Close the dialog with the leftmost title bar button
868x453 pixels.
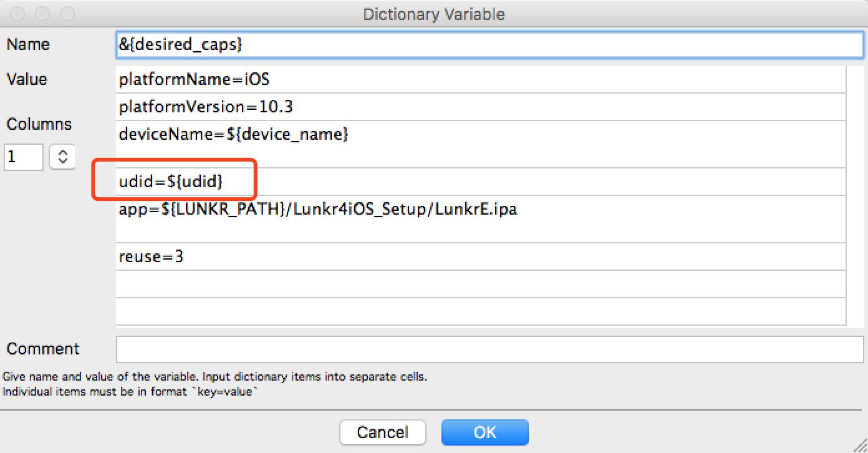(x=18, y=13)
